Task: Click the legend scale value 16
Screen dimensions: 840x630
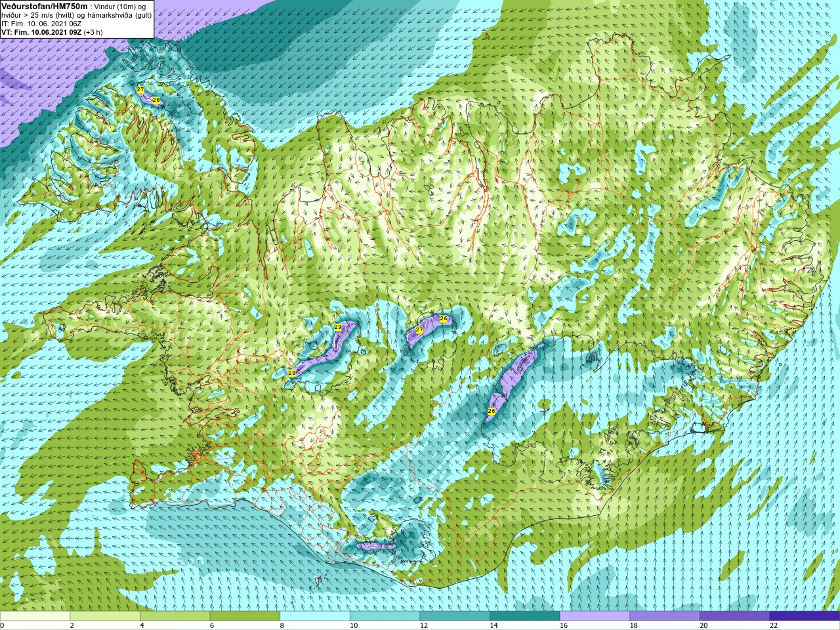Action: coord(563,625)
